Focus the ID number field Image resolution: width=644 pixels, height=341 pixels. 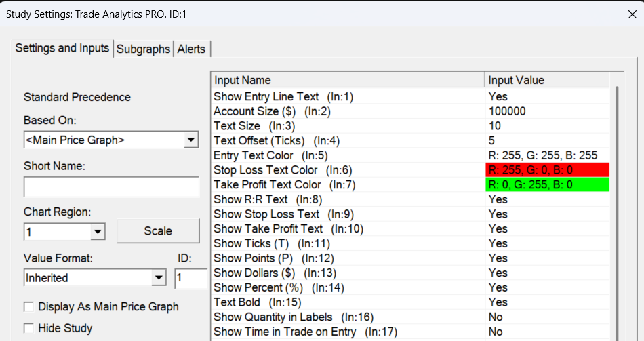(190, 277)
